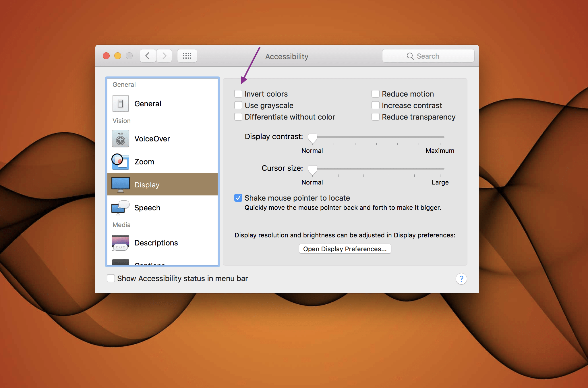This screenshot has height=388, width=588.
Task: Select the Speech bubble icon
Action: tap(120, 208)
